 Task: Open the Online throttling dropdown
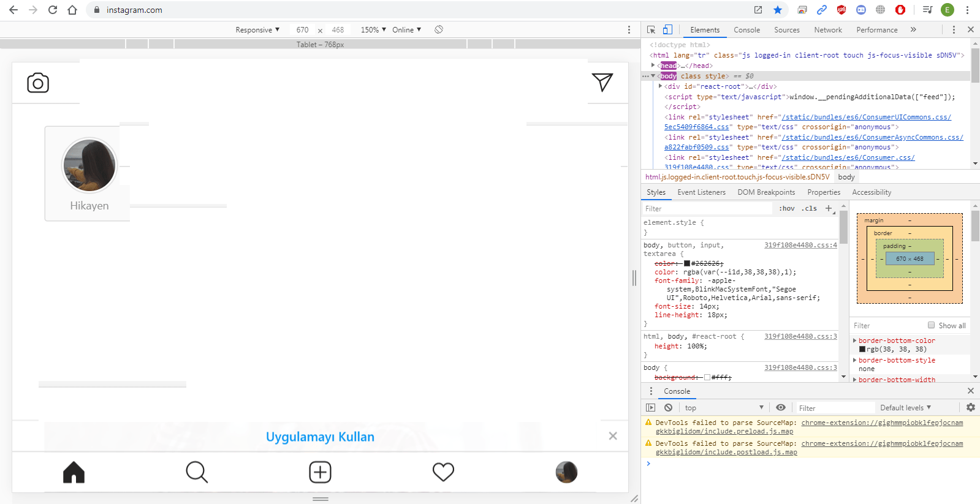[407, 29]
